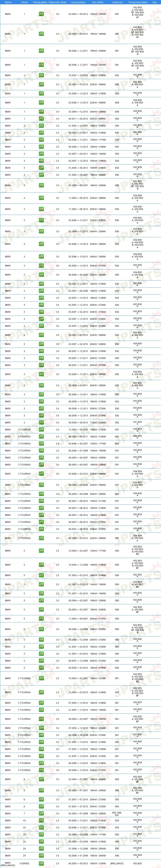Click fuel icon in BMW (BRILLIANCE) 3 SERIES row

pos(41,864)
